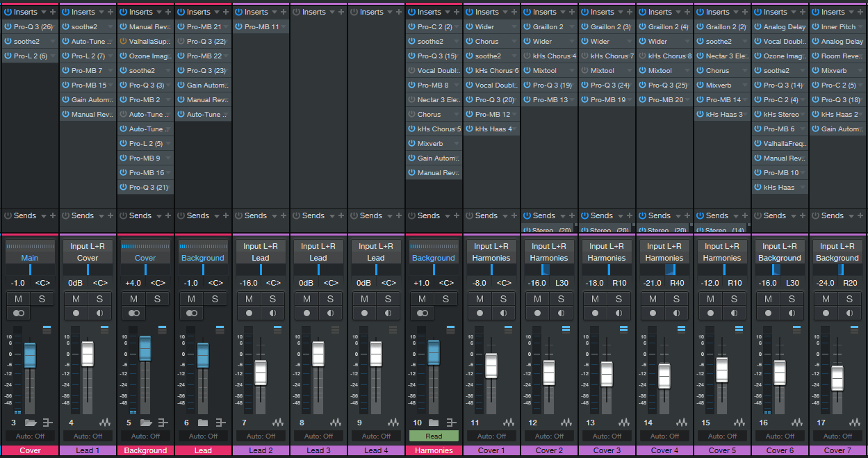Screen dimensions: 868x458
Task: Mute the Cover 2 channel
Action: [x=537, y=299]
